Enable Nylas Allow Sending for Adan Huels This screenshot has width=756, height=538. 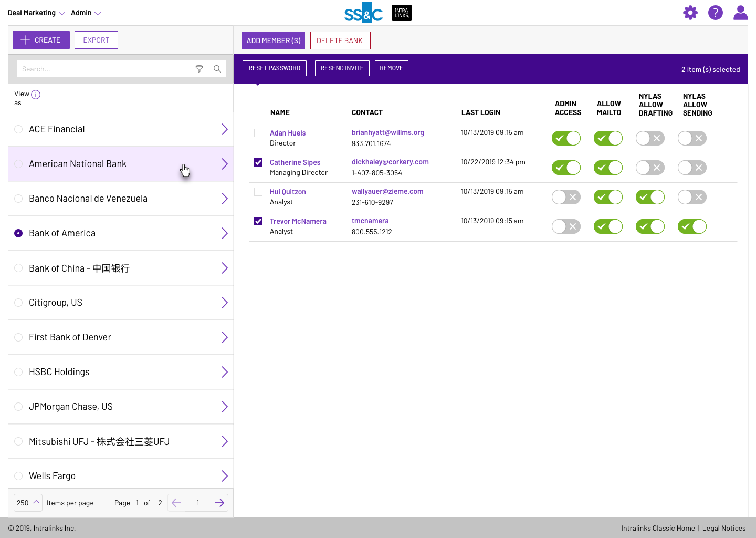[692, 138]
